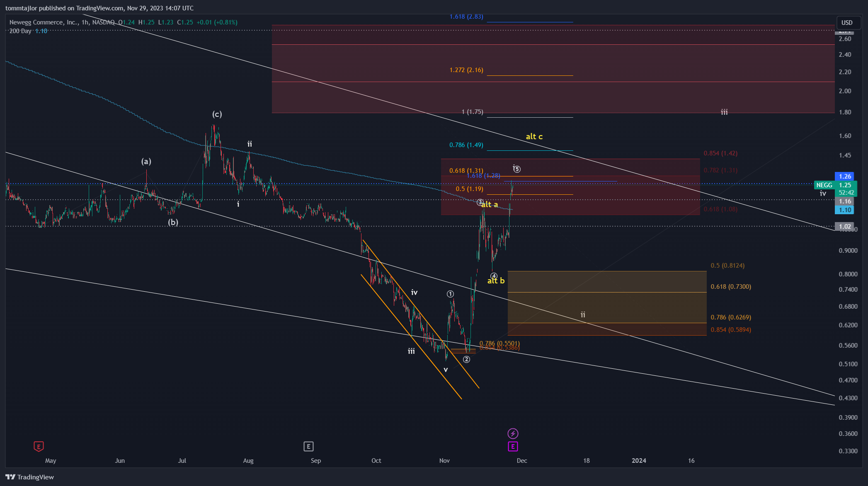The width and height of the screenshot is (868, 486).
Task: Click the 1.618 (2.83) Fibonacci label
Action: (466, 17)
